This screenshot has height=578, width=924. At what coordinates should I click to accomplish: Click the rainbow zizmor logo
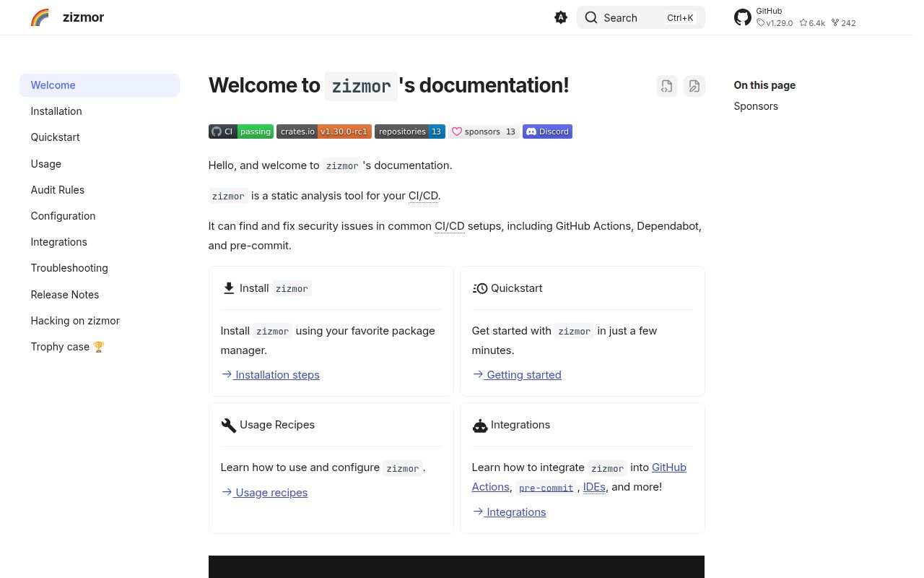click(x=40, y=17)
